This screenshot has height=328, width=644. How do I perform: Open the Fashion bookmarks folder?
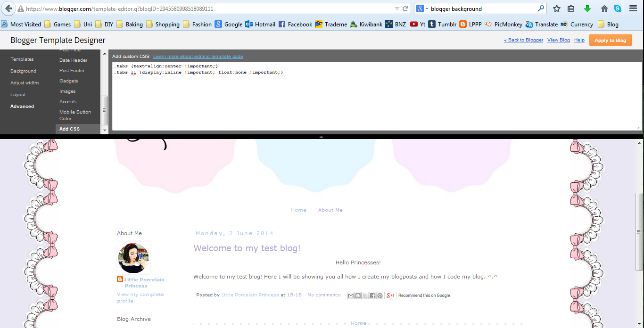click(x=197, y=25)
